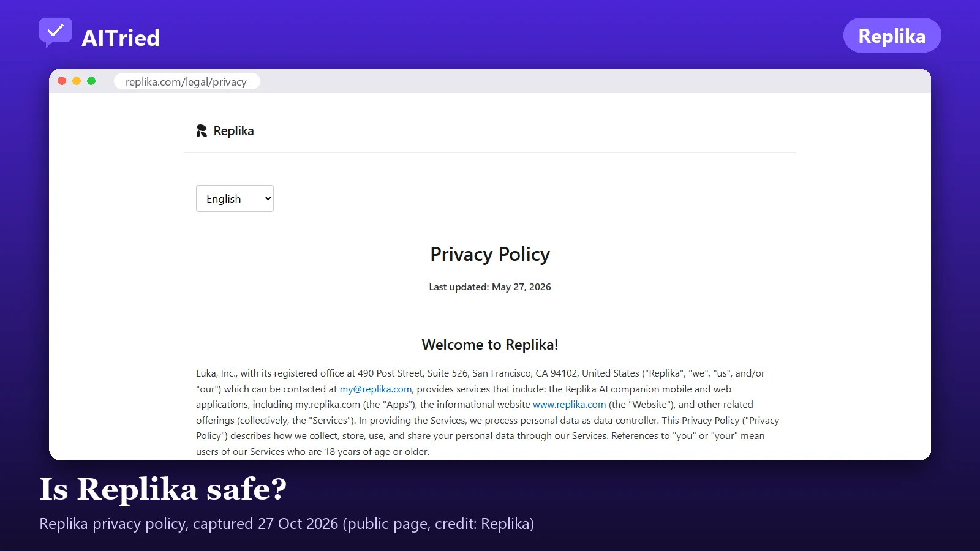Click the AITried brand name text

pyautogui.click(x=121, y=38)
